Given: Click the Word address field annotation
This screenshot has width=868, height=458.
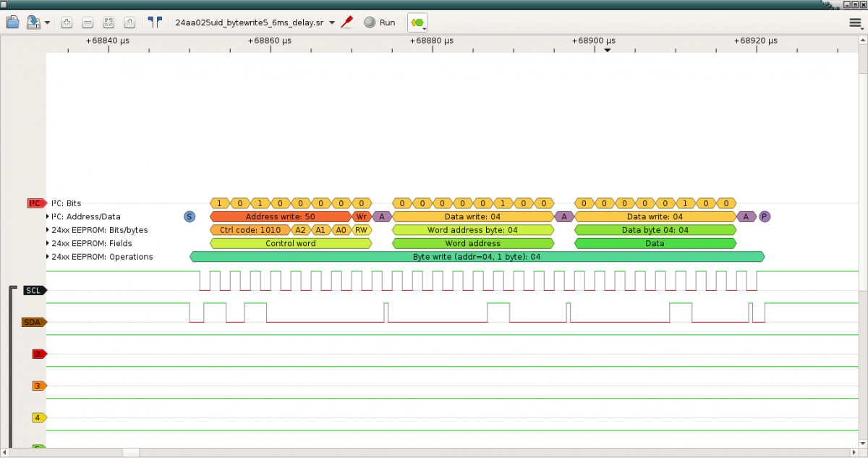Looking at the screenshot, I should coord(473,243).
